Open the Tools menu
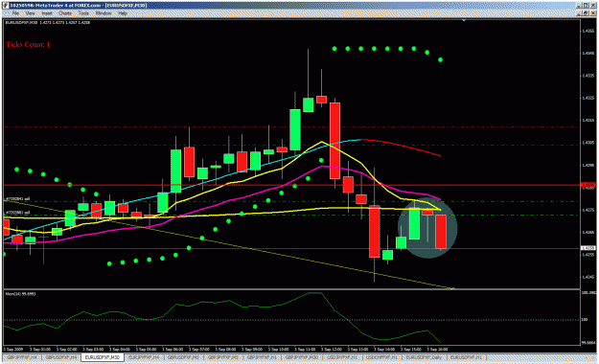 click(83, 13)
